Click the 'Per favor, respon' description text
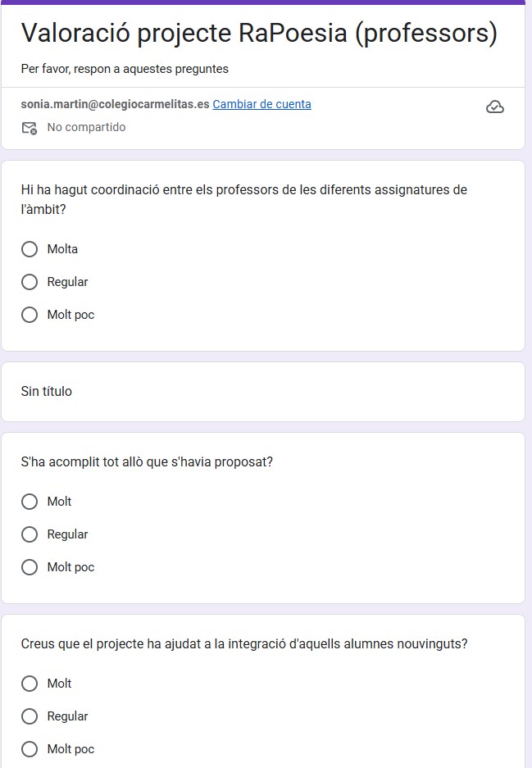The height and width of the screenshot is (768, 532). (x=125, y=69)
